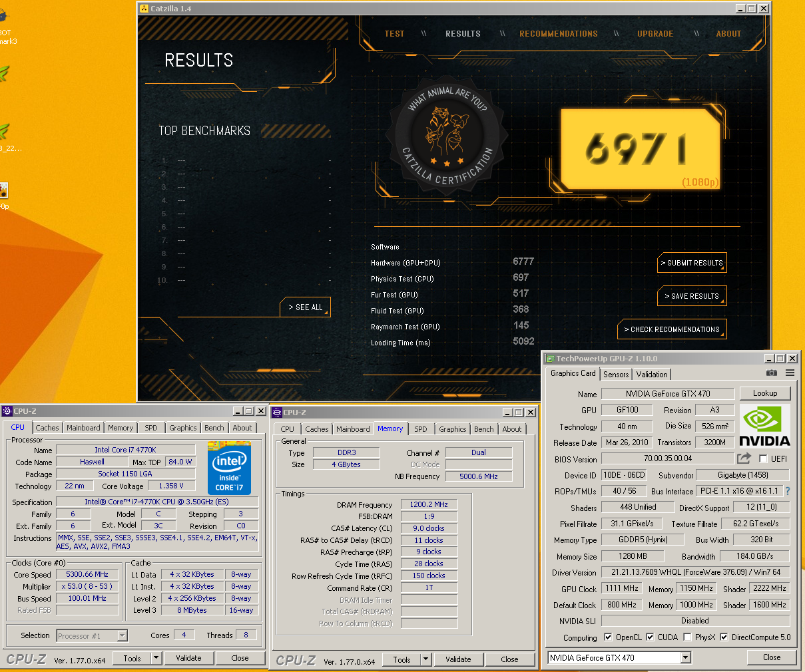Click the GPU-Z screenshot camera icon
Image resolution: width=805 pixels, height=672 pixels.
tap(772, 373)
